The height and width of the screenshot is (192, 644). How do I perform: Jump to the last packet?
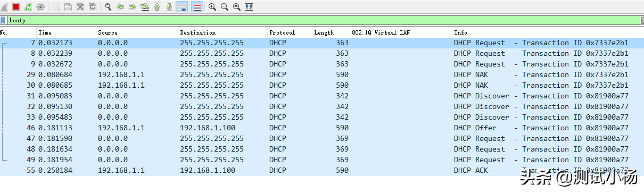coord(169,7)
